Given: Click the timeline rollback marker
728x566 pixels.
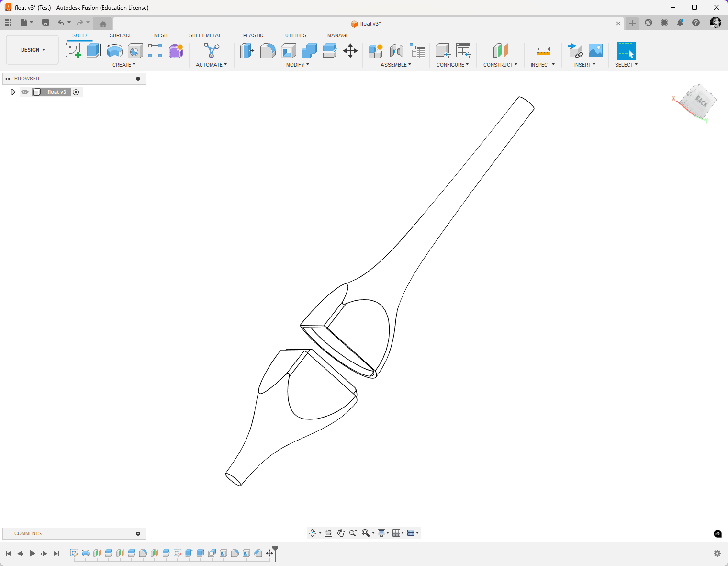Looking at the screenshot, I should (x=276, y=553).
